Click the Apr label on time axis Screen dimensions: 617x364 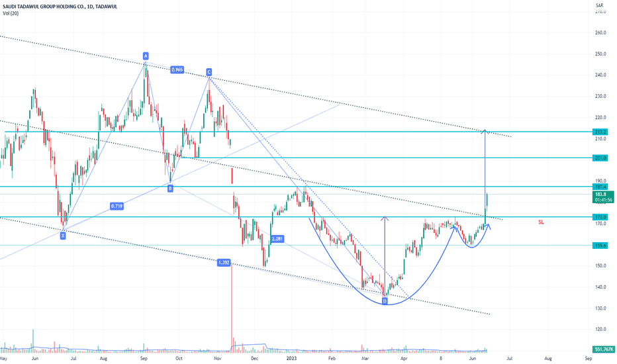coord(404,359)
